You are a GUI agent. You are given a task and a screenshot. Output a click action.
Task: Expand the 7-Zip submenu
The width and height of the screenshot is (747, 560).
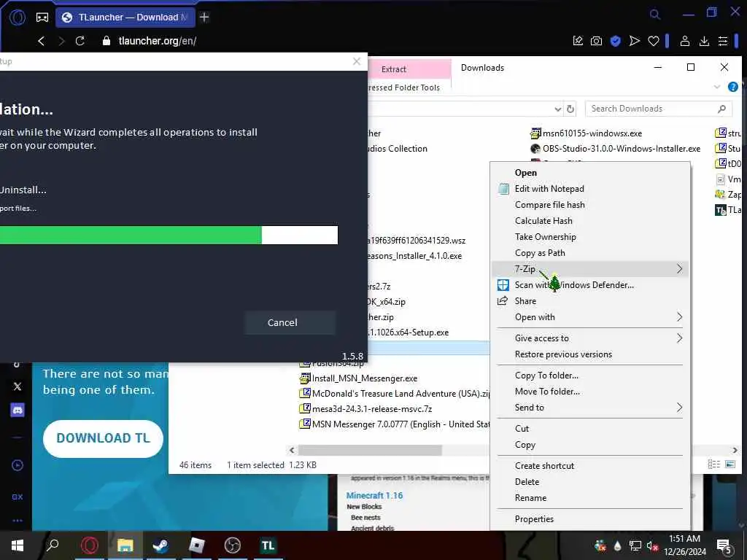tap(590, 269)
